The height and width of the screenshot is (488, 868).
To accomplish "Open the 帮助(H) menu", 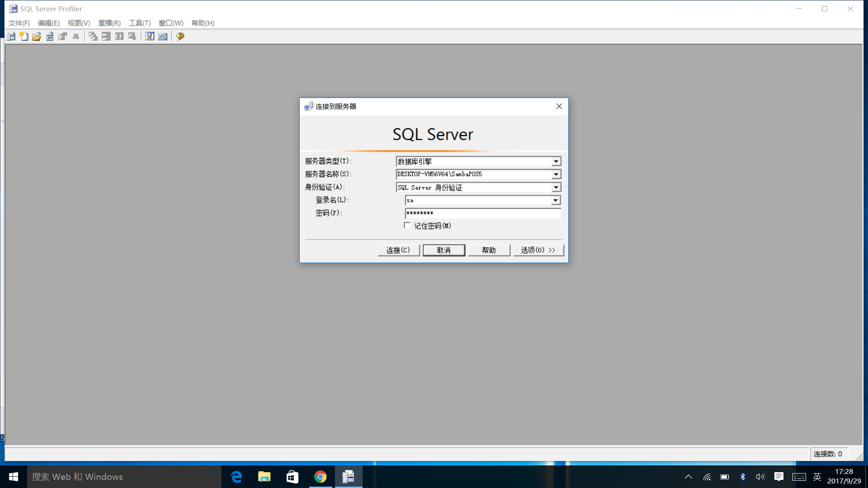I will (x=203, y=23).
